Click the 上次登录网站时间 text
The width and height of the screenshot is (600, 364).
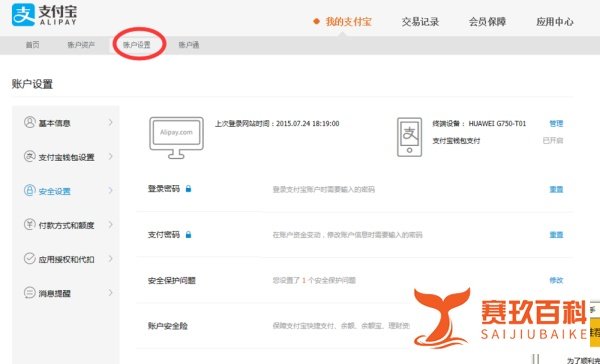click(277, 124)
